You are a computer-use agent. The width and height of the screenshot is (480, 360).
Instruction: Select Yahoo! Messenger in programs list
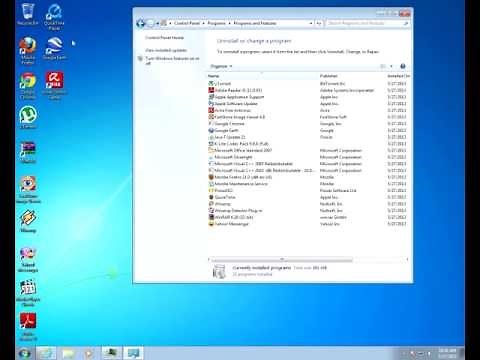click(308, 224)
